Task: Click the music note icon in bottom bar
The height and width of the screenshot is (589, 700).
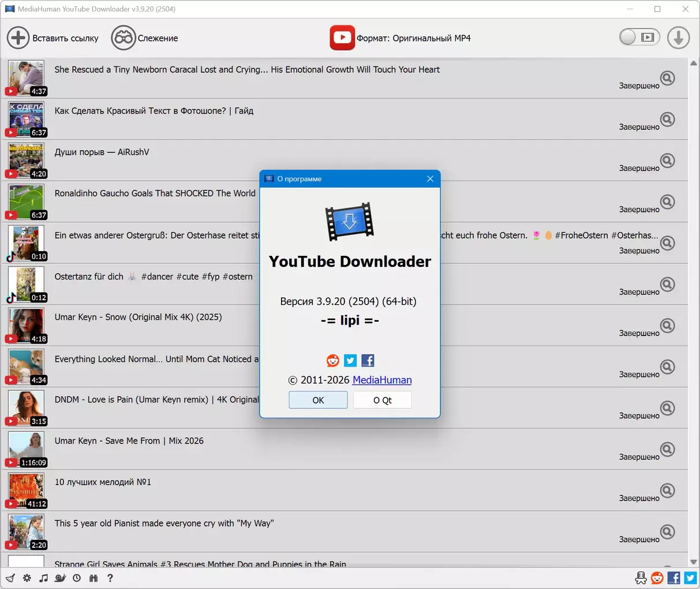Action: click(43, 577)
